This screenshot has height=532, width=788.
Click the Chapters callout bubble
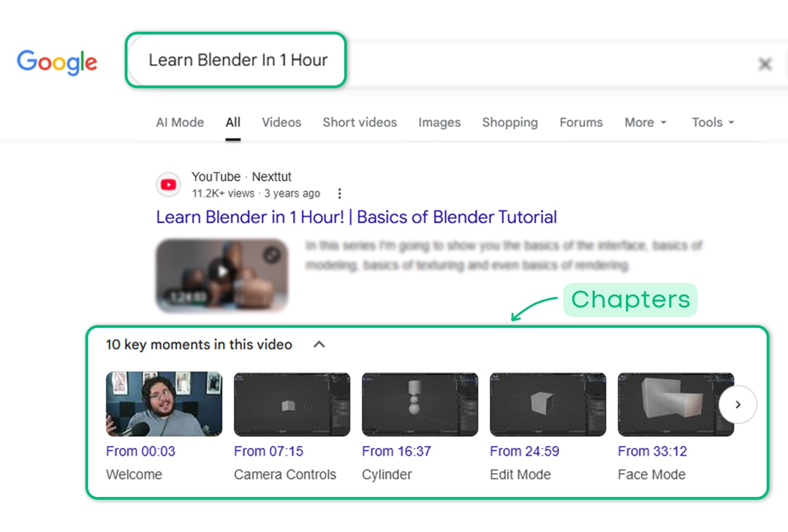tap(630, 299)
